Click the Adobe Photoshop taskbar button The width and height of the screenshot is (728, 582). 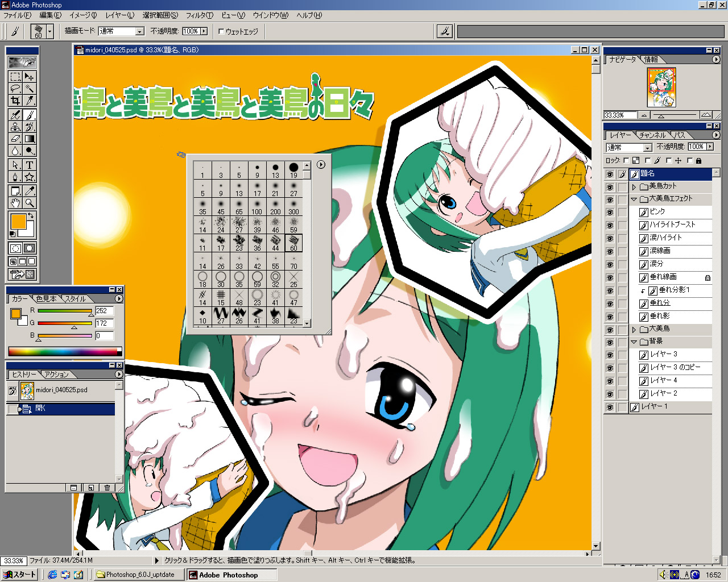tap(231, 575)
